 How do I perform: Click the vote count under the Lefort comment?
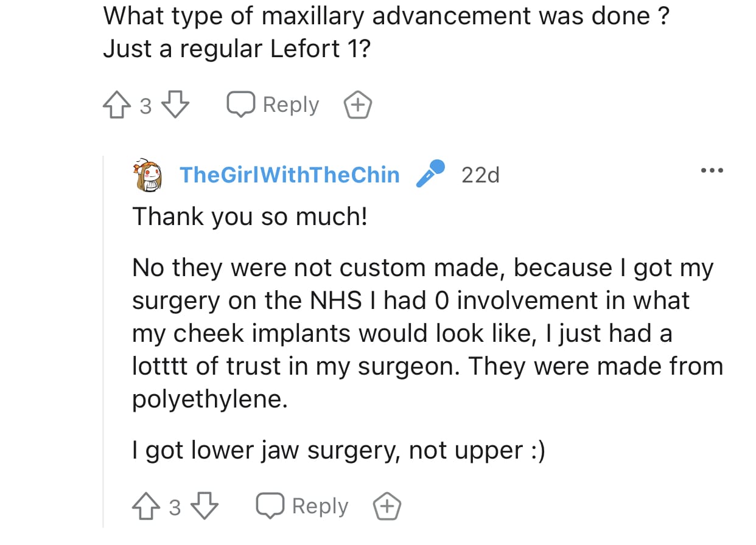(145, 106)
